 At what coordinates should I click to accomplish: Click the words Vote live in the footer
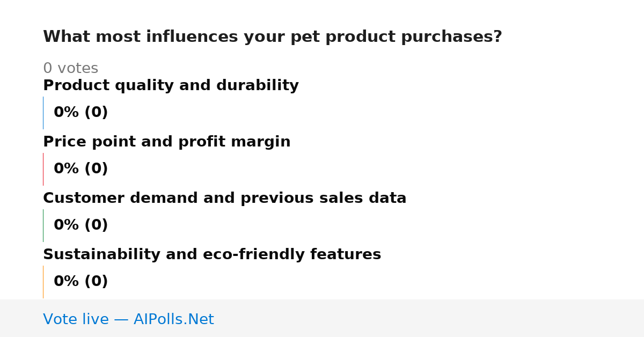tap(76, 319)
